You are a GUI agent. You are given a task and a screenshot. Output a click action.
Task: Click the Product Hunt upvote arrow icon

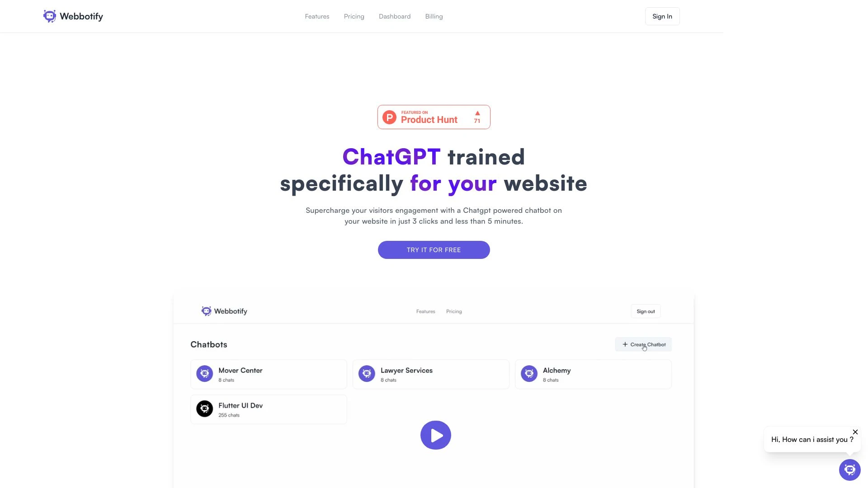[x=477, y=113]
